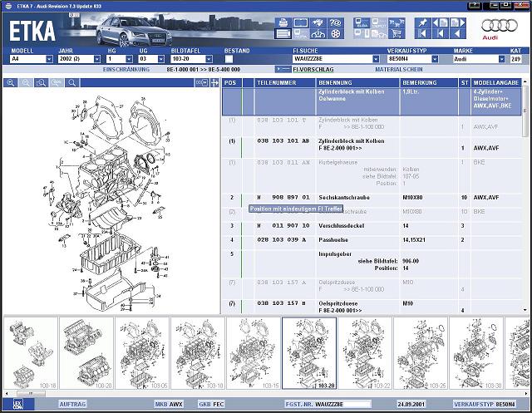Open the FI-SUCHE dropdown arrow

pyautogui.click(x=376, y=59)
